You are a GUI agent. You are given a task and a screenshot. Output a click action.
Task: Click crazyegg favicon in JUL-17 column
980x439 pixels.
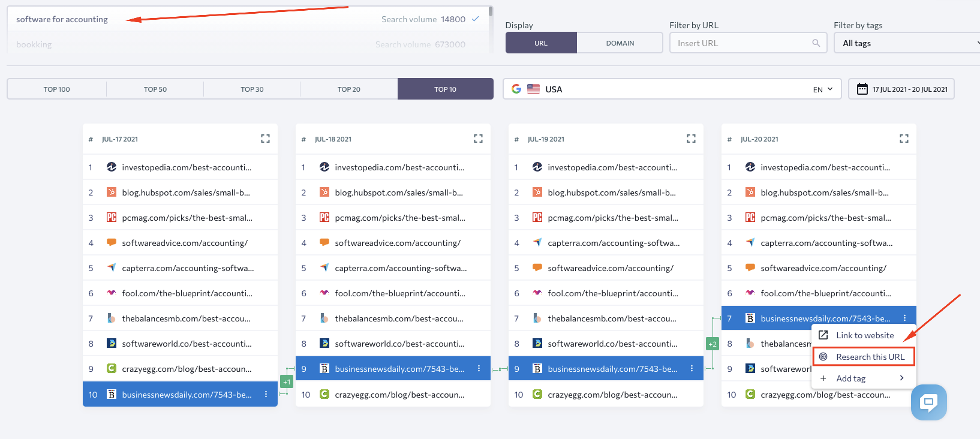click(x=112, y=368)
